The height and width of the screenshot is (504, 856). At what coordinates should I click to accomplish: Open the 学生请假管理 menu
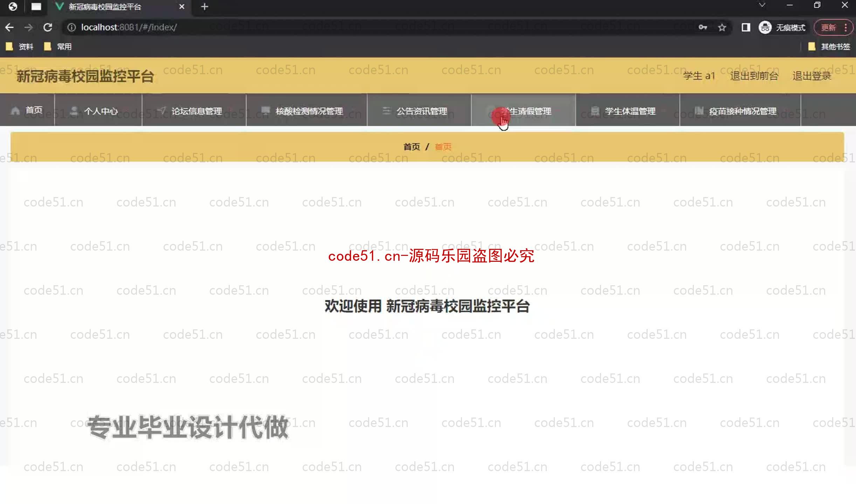(524, 110)
